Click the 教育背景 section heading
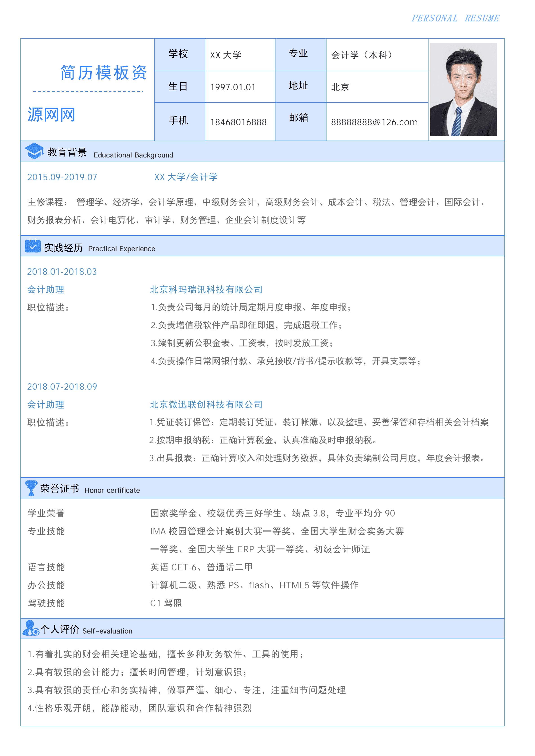 pyautogui.click(x=67, y=152)
